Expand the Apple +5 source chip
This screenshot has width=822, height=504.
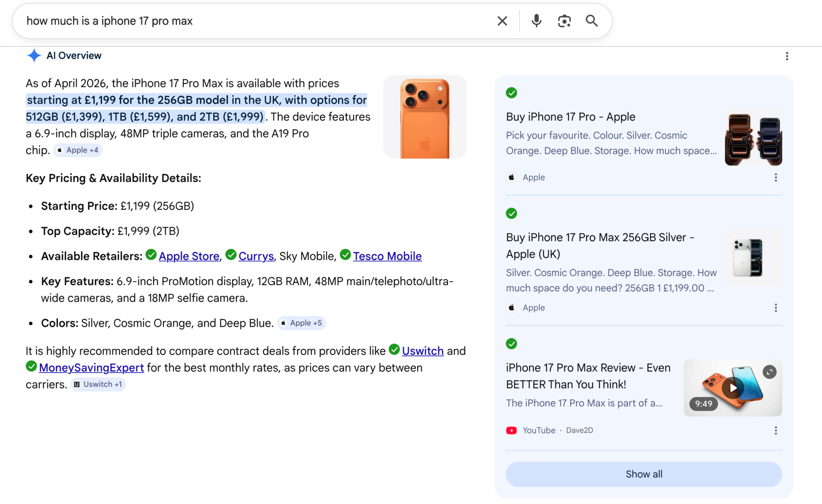tap(301, 323)
